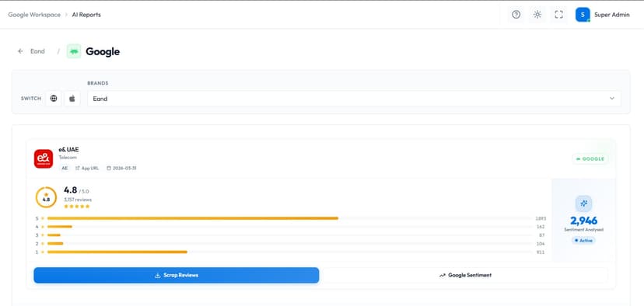Viewport: 644px width, 306px height.
Task: Click the 2-star rating bar
Action: point(289,244)
